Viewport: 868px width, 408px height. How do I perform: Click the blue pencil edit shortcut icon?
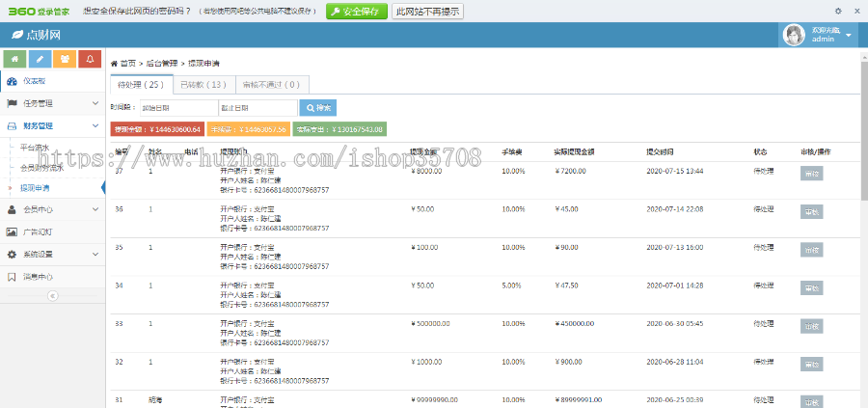40,59
